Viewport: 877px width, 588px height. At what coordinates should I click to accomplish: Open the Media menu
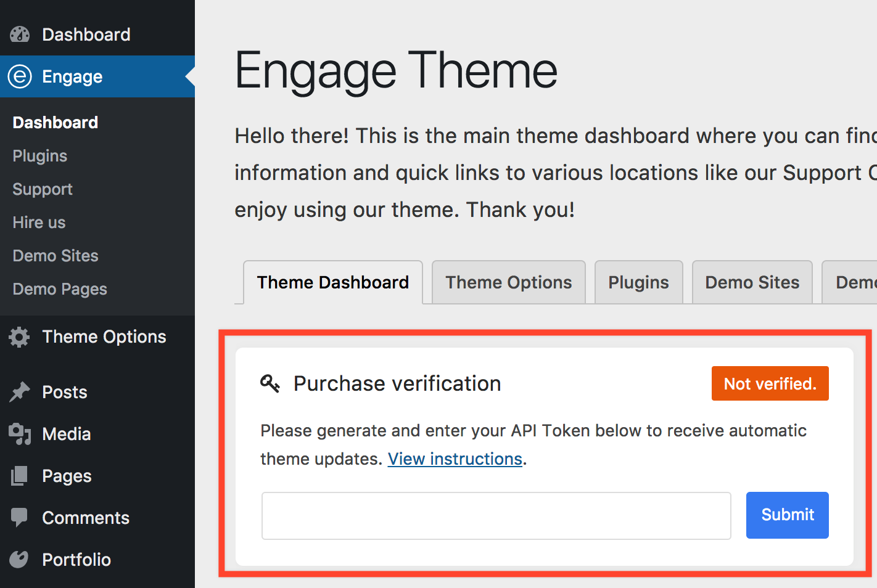97,434
